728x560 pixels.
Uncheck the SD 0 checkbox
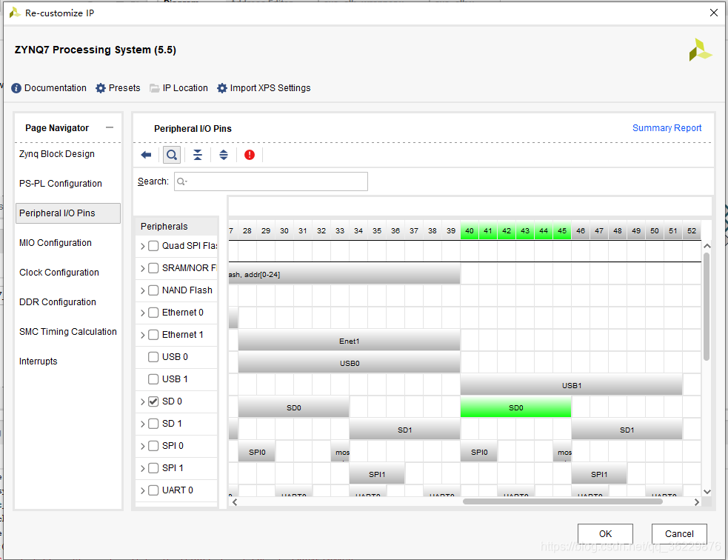tap(153, 401)
